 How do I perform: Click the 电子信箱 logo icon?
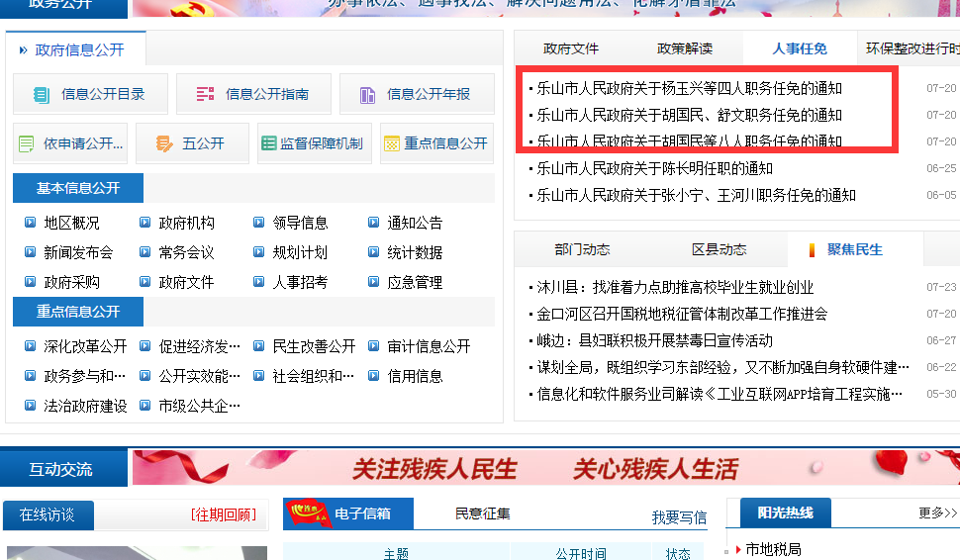[309, 513]
